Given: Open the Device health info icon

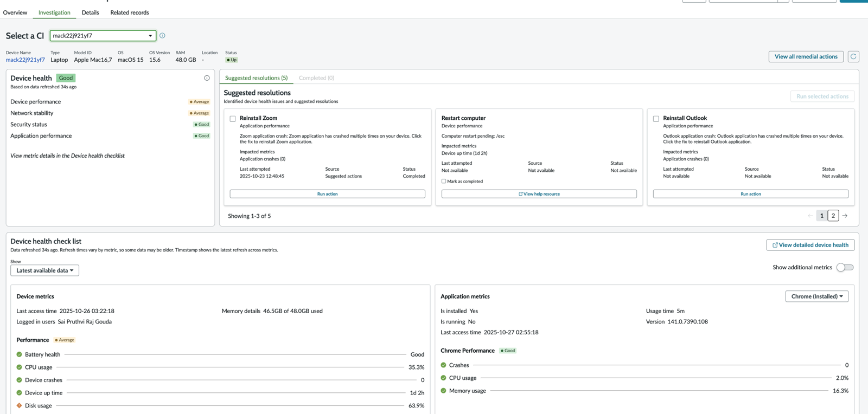Looking at the screenshot, I should pos(207,78).
